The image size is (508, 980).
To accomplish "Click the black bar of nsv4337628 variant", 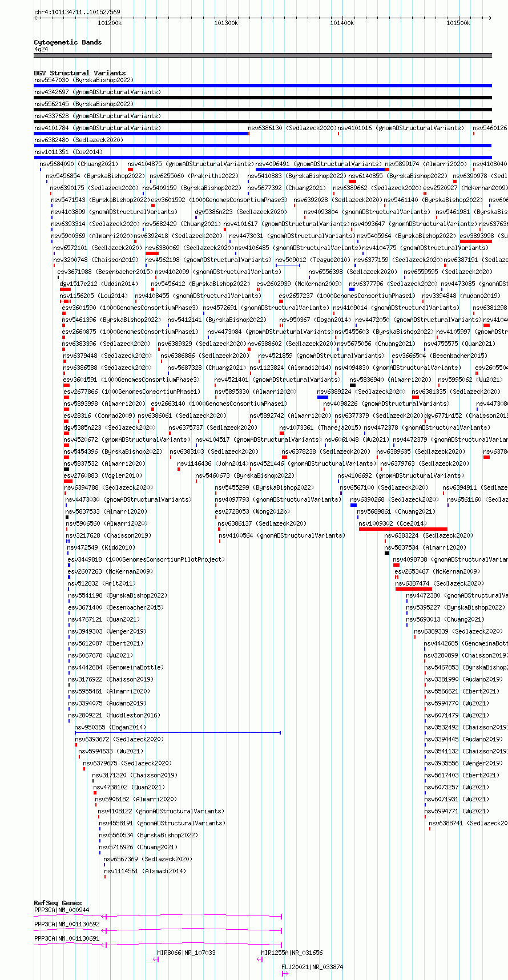I will click(x=263, y=122).
